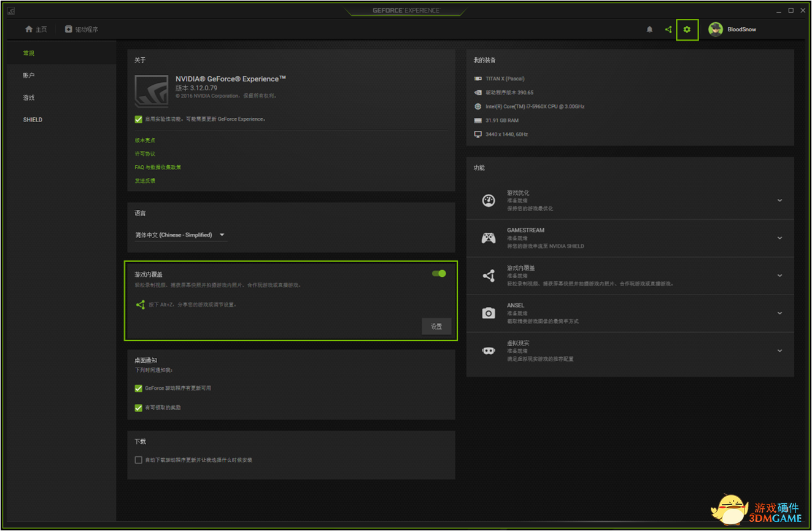Click the BloodSnow username

(741, 29)
